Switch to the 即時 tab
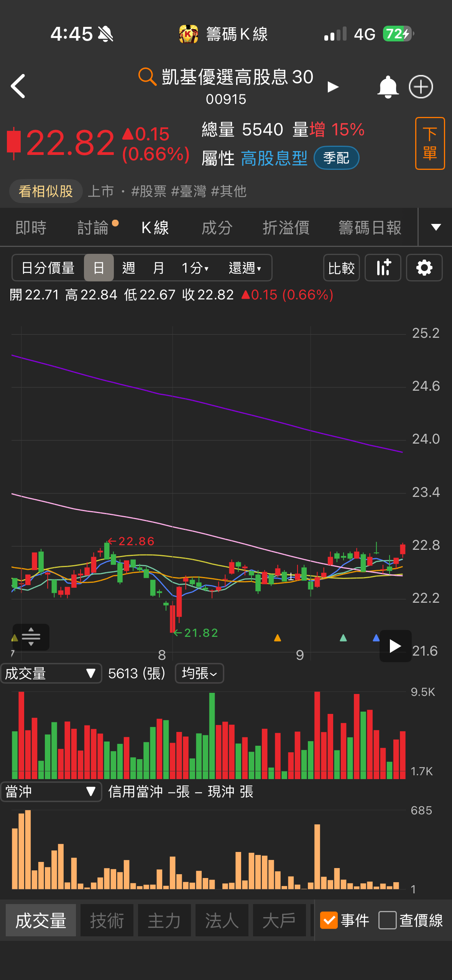This screenshot has height=980, width=452. pos(31,227)
